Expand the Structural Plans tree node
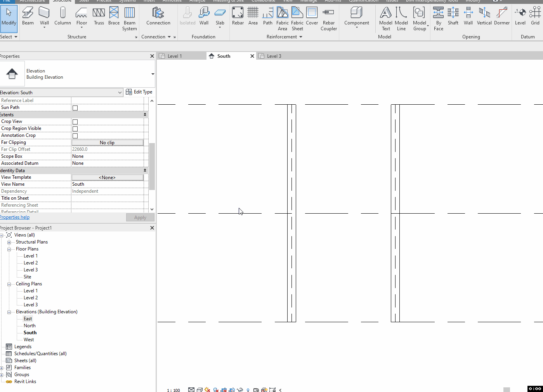Viewport: 543px width, 392px height. coord(9,242)
